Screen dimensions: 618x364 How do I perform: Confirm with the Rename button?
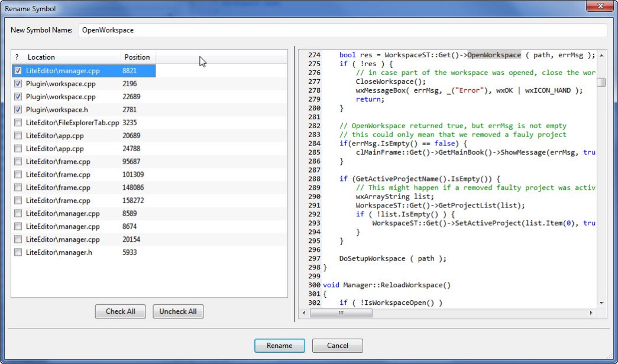(280, 346)
